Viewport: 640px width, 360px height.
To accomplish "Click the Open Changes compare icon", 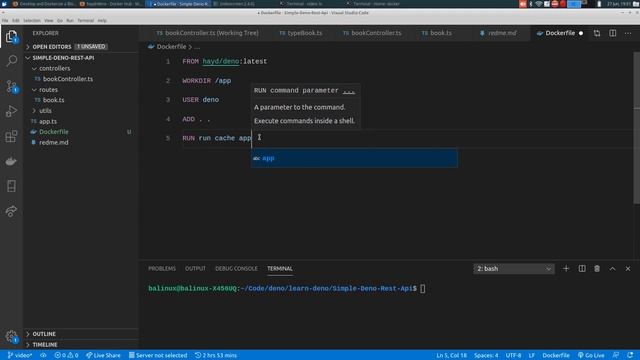I will click(x=597, y=33).
